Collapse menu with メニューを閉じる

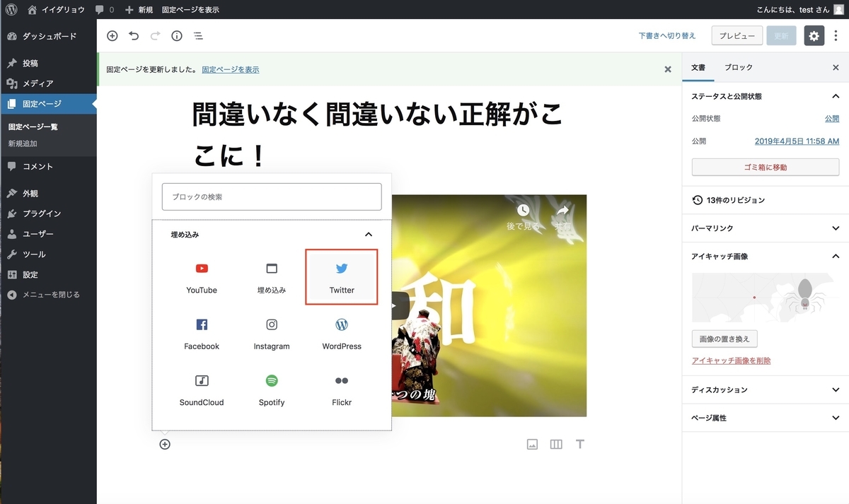tap(48, 295)
